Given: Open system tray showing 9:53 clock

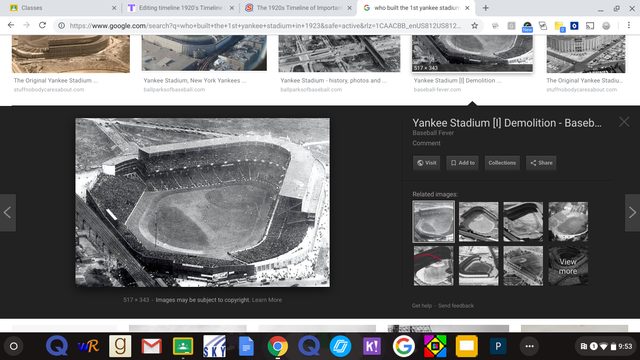Looking at the screenshot, I should [x=606, y=346].
